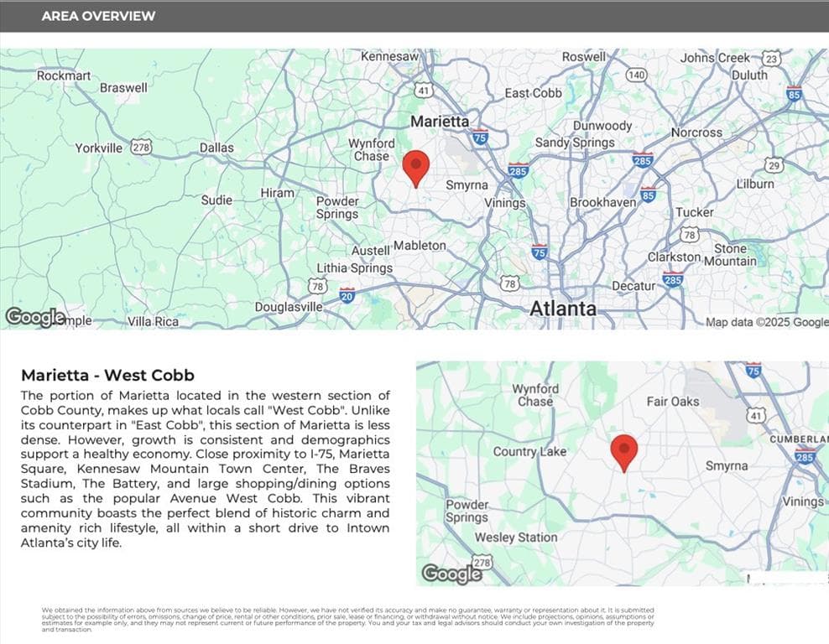
Task: Click the AREA OVERVIEW header title
Action: (x=98, y=16)
